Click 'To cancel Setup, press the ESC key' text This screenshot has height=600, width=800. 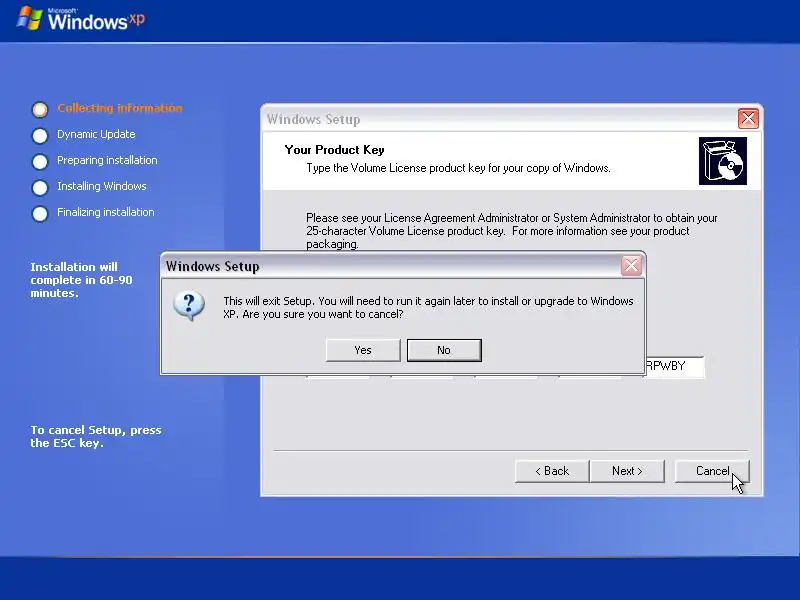(x=95, y=436)
